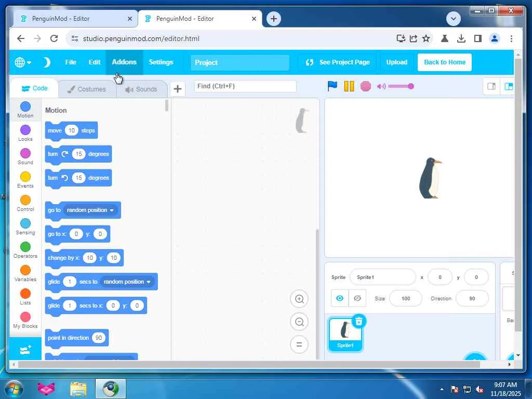Select the Looks block category

click(x=25, y=134)
